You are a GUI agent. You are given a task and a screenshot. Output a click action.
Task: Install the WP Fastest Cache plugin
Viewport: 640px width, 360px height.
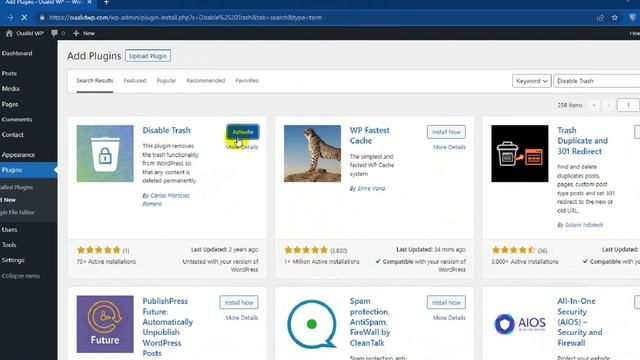pyautogui.click(x=446, y=132)
